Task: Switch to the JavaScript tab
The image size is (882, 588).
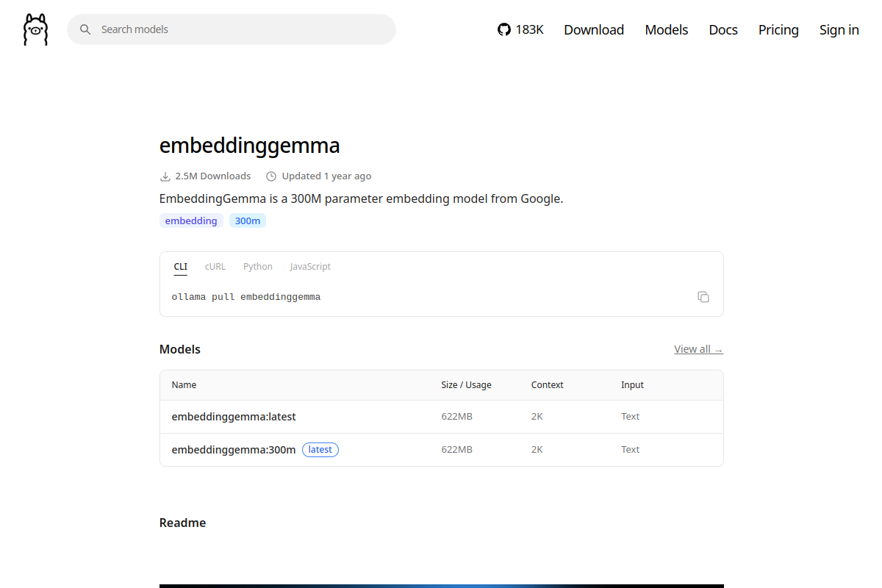Action: coord(310,267)
